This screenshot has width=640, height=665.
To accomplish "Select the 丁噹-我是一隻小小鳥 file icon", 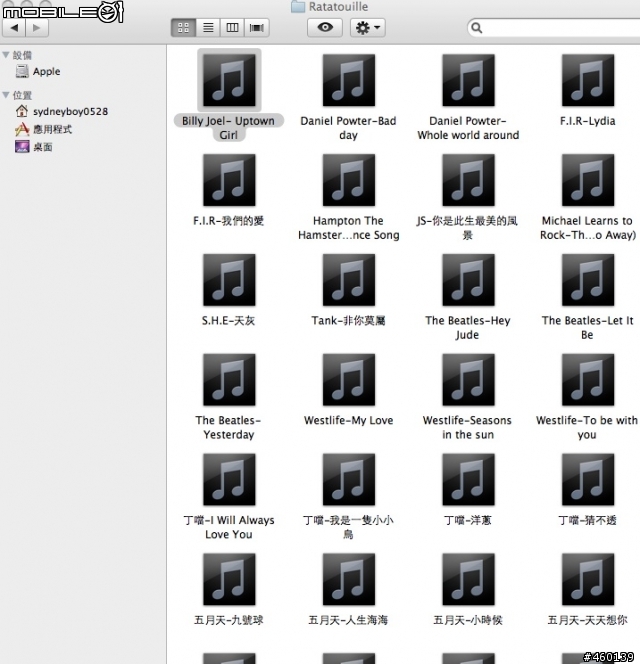I will point(349,479).
